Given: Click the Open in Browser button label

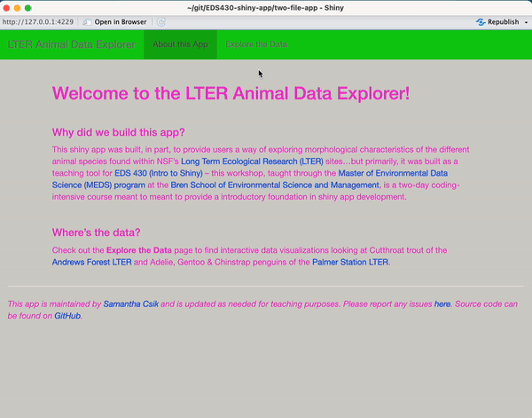Looking at the screenshot, I should [121, 22].
